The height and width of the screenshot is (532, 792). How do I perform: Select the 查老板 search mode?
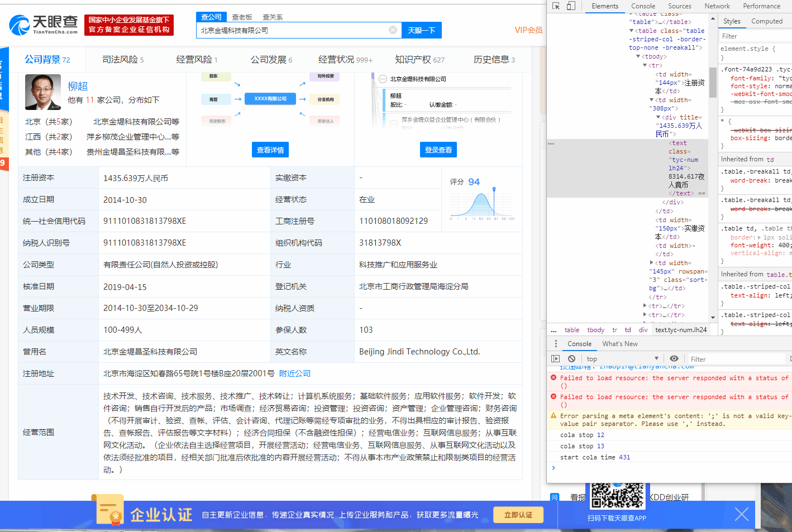click(242, 17)
